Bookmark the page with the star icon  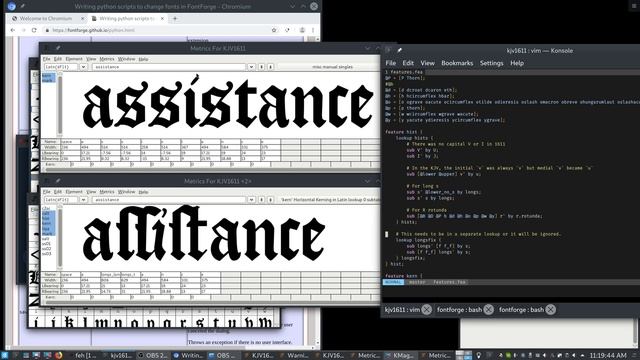(x=274, y=30)
